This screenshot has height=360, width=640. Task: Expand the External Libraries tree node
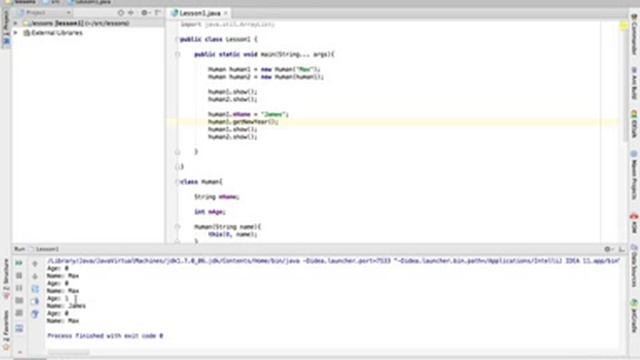point(16,33)
